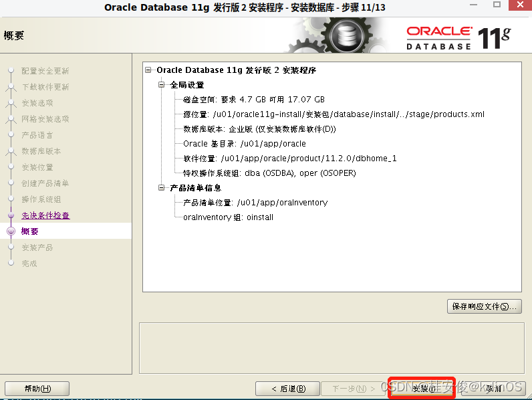
Task: Click the 概要 step bullet icon
Action: [x=11, y=231]
